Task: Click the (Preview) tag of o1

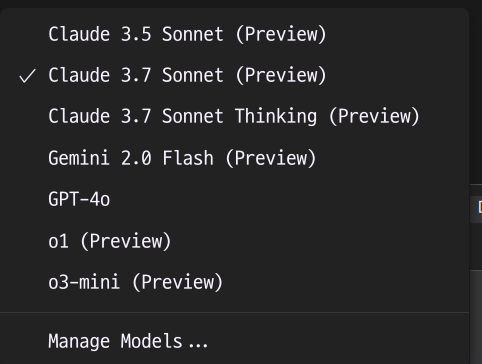Action: pyautogui.click(x=126, y=241)
